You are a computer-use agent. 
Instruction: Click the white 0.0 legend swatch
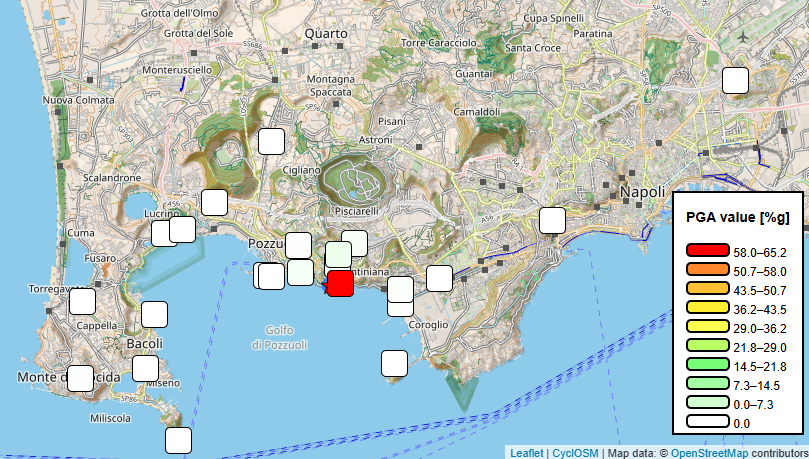708,421
